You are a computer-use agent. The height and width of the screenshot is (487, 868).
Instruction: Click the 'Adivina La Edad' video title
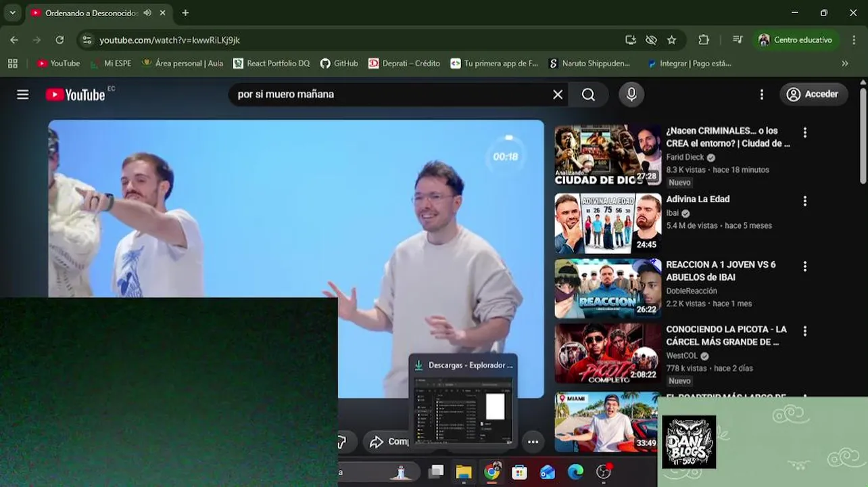coord(698,199)
